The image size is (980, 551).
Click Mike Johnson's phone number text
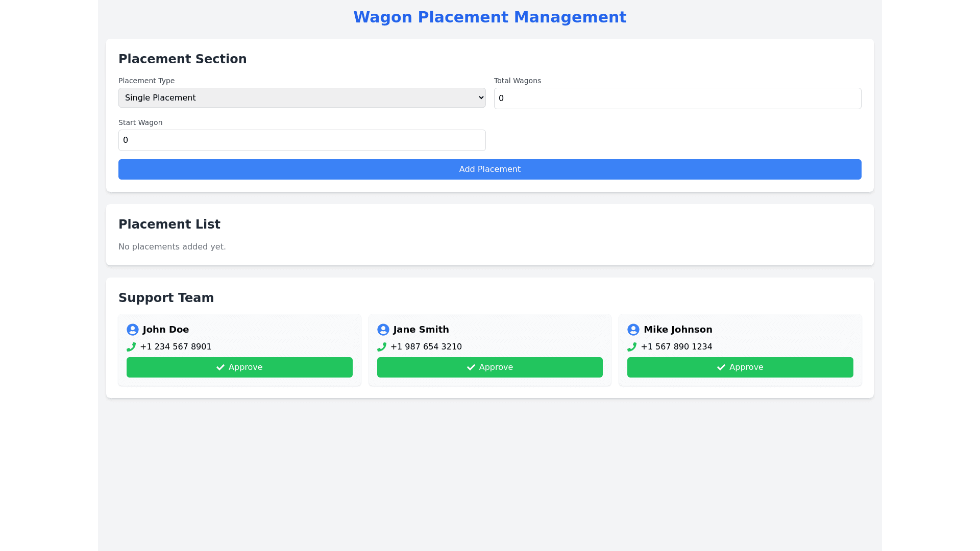[x=676, y=347]
